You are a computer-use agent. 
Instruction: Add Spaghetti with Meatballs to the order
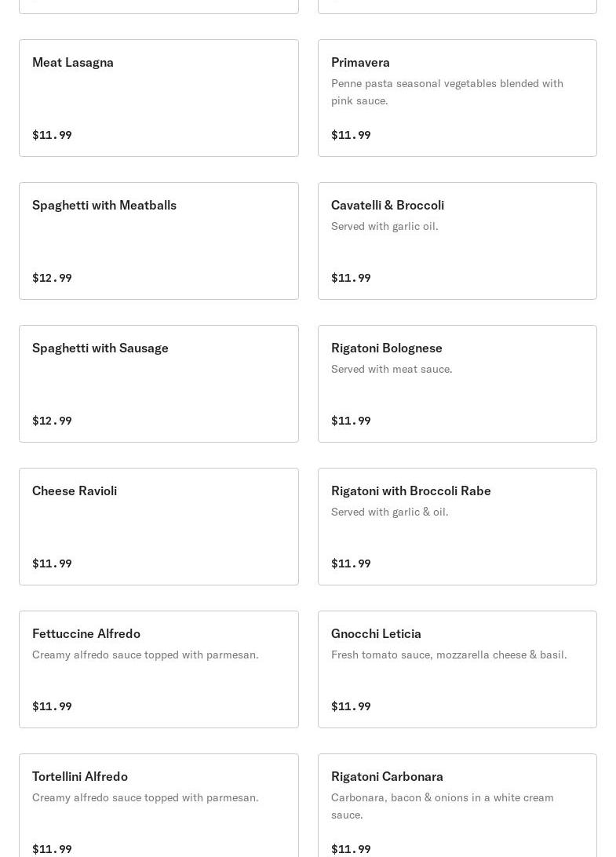click(159, 241)
